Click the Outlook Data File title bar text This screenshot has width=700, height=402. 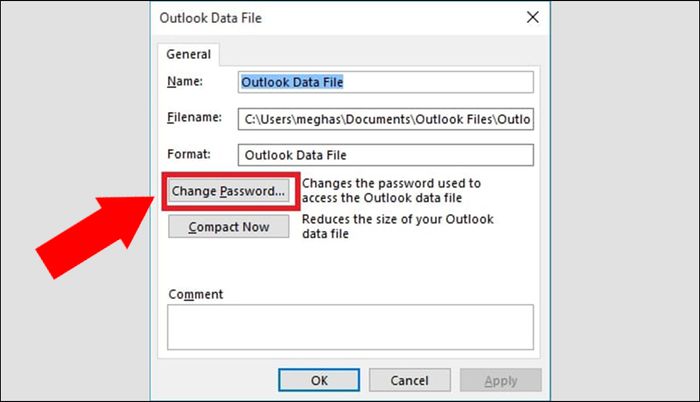[211, 18]
